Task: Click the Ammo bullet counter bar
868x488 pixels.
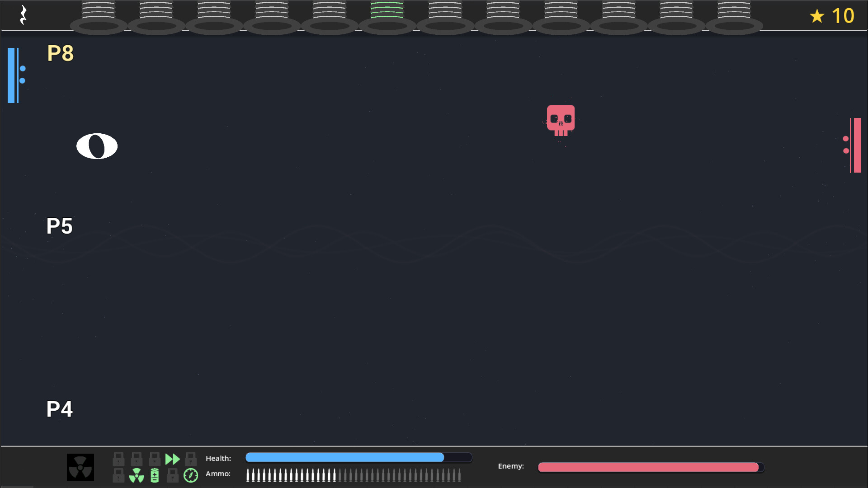Action: click(x=354, y=475)
